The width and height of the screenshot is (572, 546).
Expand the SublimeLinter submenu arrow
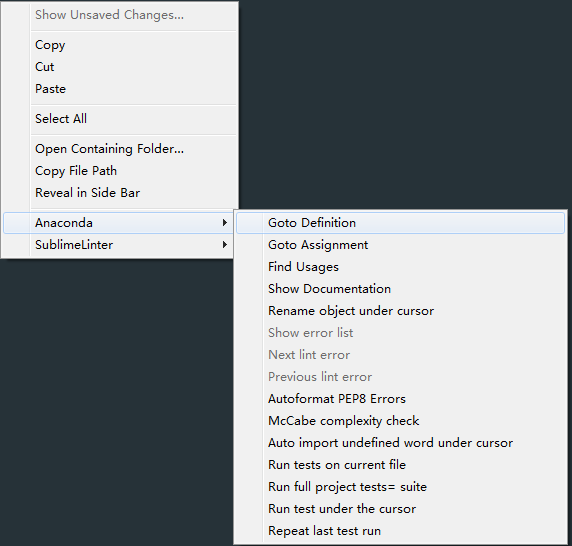click(x=225, y=245)
